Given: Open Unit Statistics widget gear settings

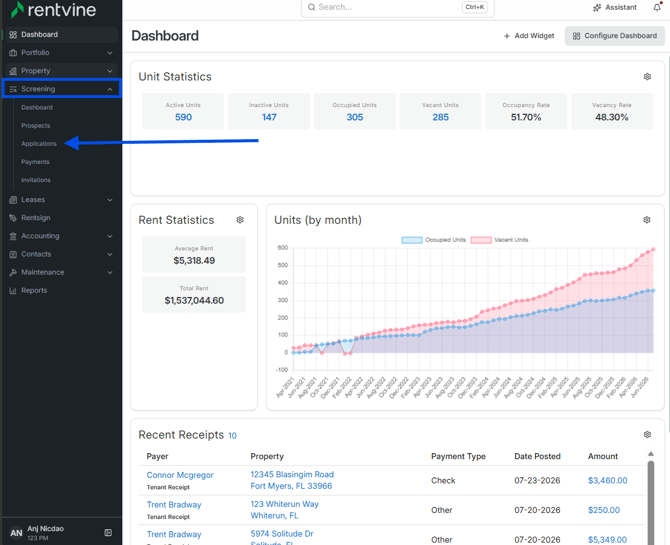Looking at the screenshot, I should pos(647,77).
